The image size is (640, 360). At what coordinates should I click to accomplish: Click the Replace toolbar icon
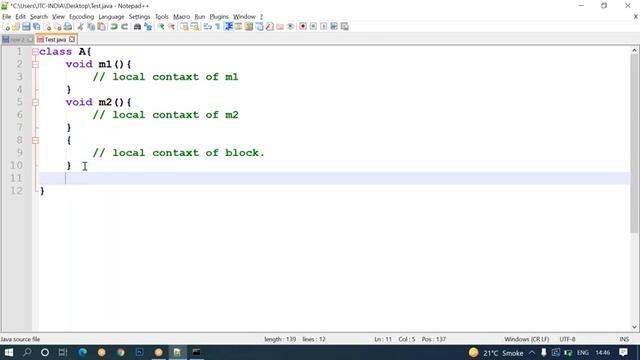tap(148, 27)
